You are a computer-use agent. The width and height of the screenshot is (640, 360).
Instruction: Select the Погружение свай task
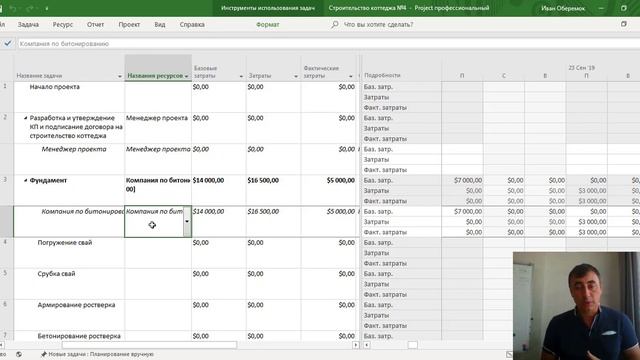coord(64,242)
